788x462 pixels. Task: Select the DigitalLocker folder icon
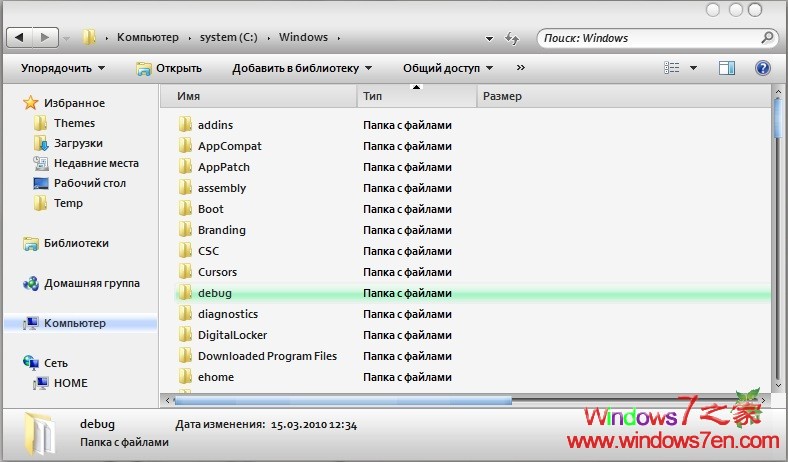tap(185, 335)
